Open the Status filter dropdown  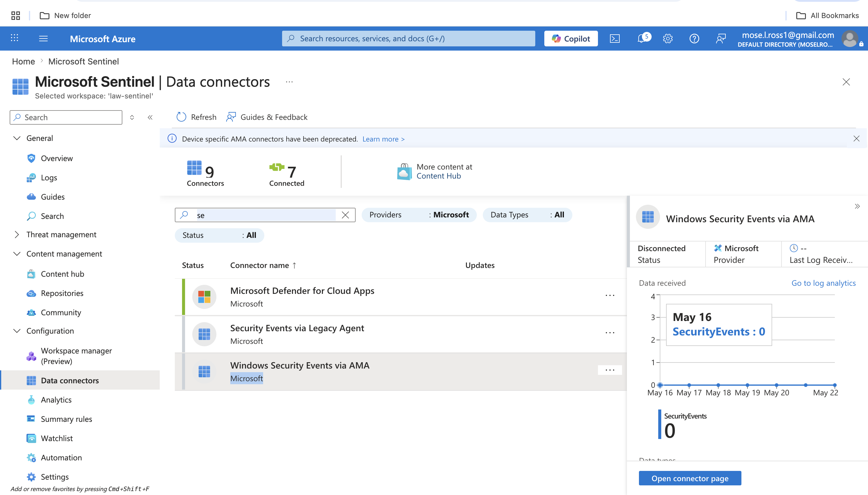(219, 235)
